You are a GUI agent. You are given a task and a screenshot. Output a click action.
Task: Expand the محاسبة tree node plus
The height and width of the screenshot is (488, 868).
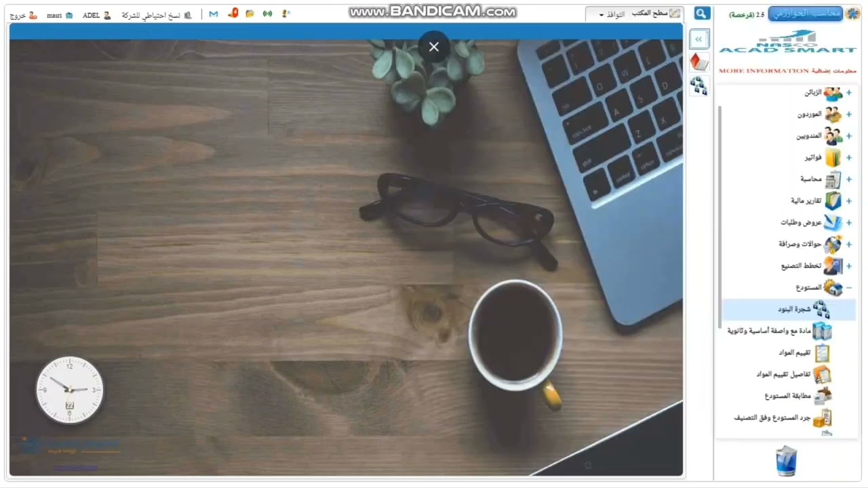click(849, 180)
